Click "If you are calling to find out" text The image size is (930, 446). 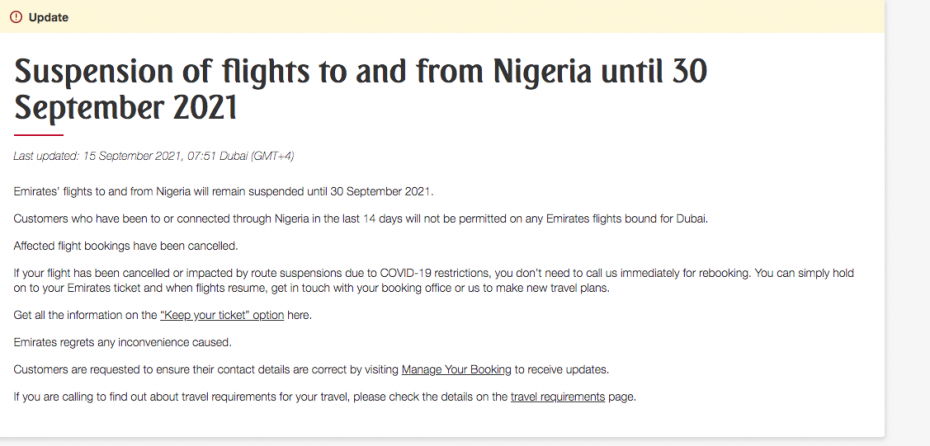coord(260,397)
